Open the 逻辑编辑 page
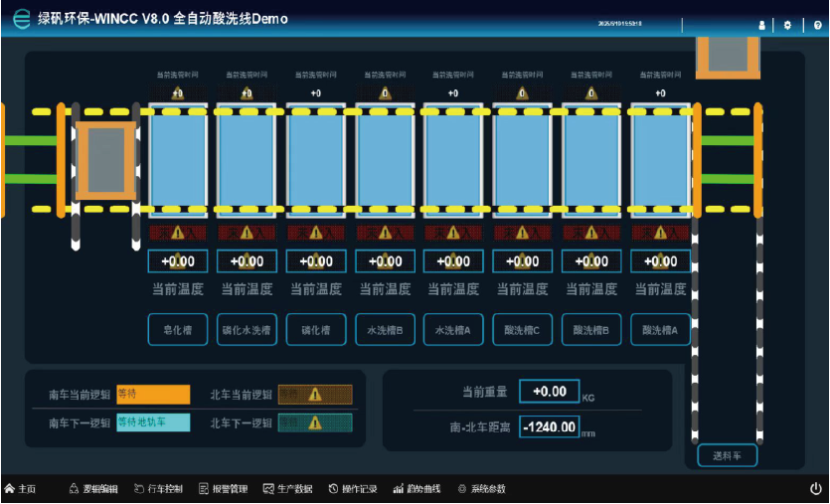The height and width of the screenshot is (504, 830). (x=93, y=489)
